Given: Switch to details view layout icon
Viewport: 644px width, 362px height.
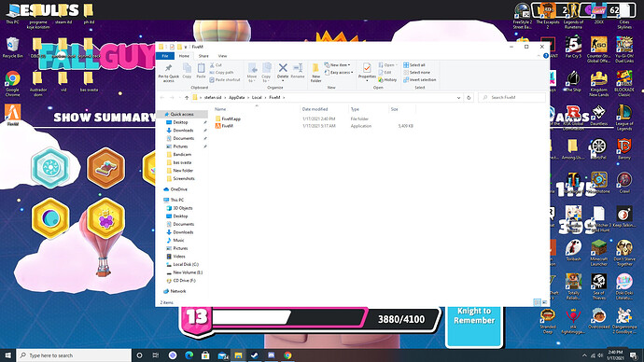Looking at the screenshot, I should (x=538, y=302).
